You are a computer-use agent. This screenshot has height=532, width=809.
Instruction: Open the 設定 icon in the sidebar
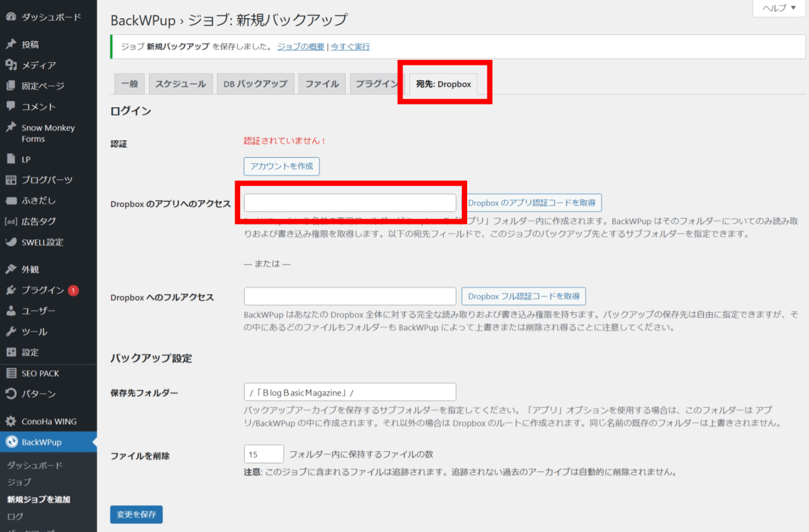[x=13, y=352]
